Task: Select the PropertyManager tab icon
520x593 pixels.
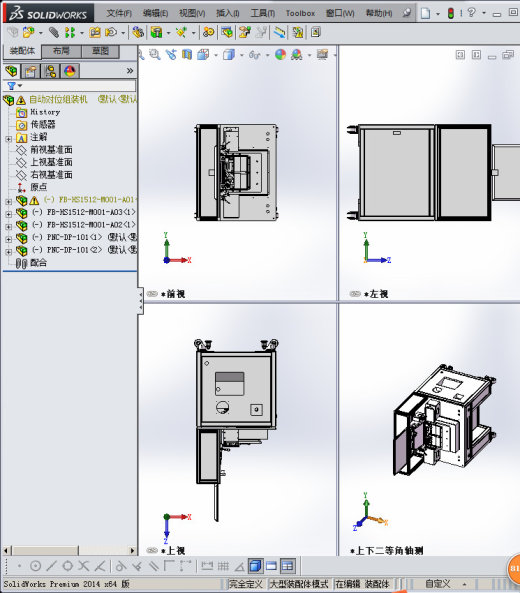Action: click(x=31, y=71)
